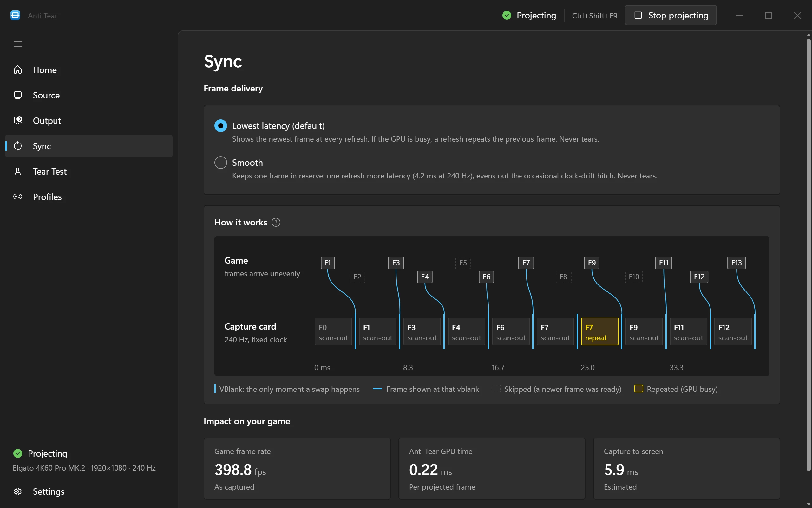Click the Skipped dashed legend swatch
Screen dimensions: 812x508
495,389
